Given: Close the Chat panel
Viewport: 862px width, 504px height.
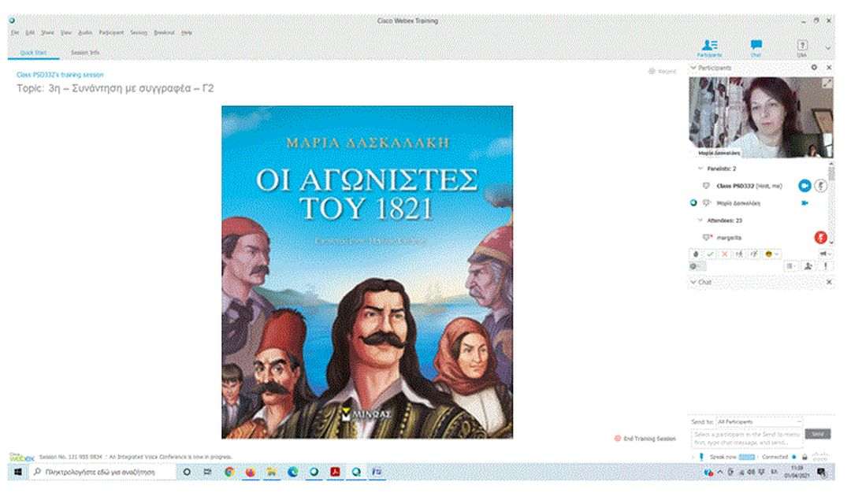Looking at the screenshot, I should coord(829,282).
